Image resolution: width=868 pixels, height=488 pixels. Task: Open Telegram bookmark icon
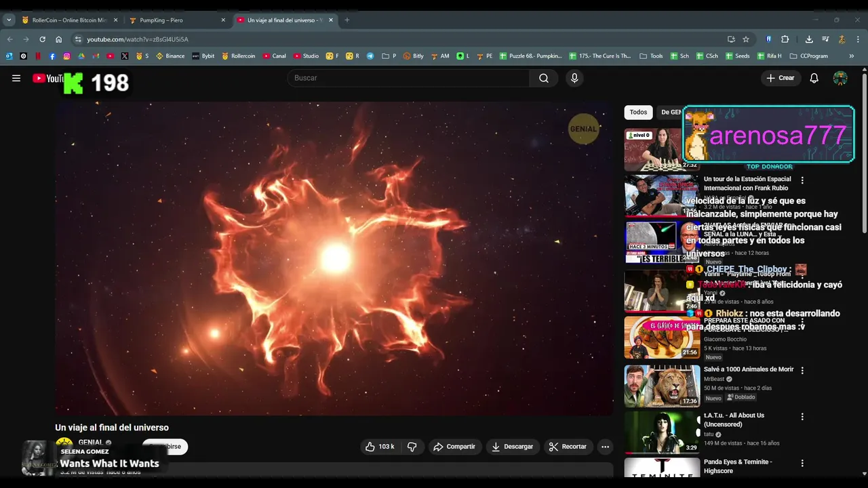click(370, 56)
